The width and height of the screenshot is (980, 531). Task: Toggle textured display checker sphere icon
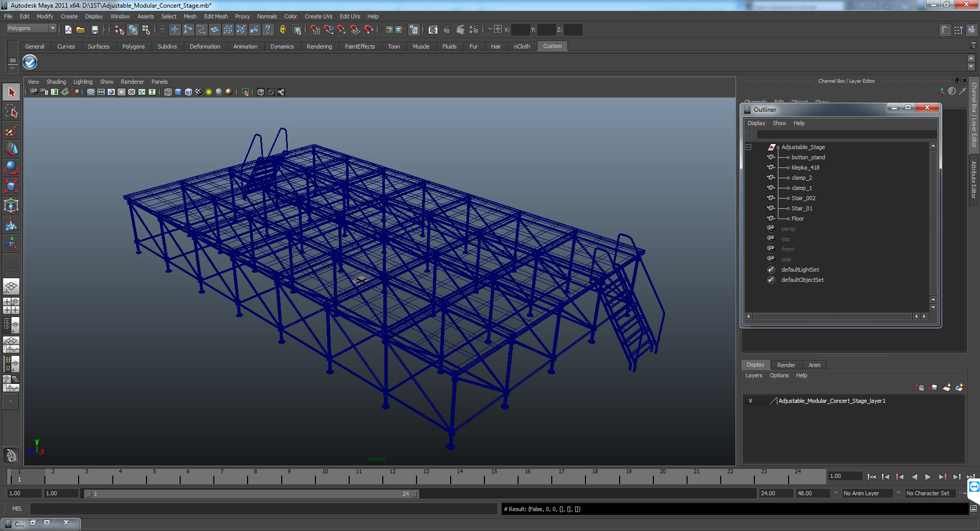pos(199,92)
